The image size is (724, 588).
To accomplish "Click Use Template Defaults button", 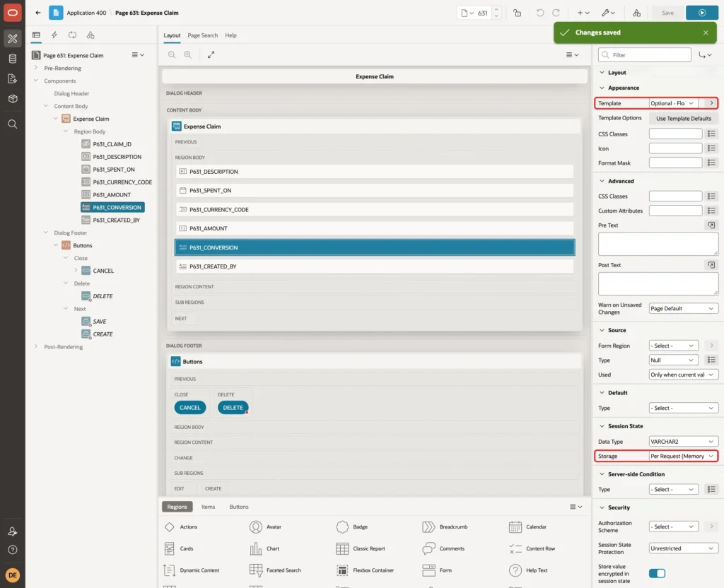I will 684,119.
